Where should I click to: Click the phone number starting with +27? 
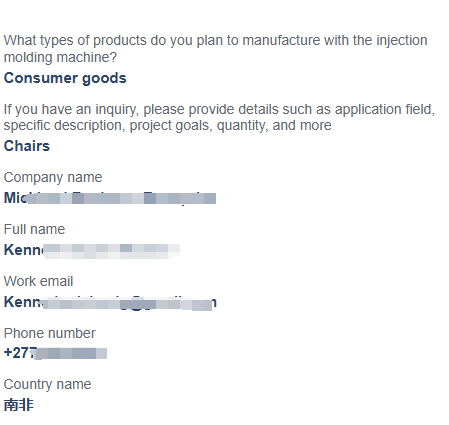coord(55,353)
